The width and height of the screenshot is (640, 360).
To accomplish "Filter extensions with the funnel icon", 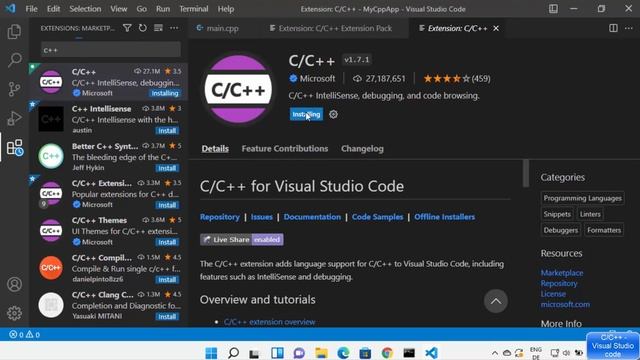I will click(x=127, y=28).
